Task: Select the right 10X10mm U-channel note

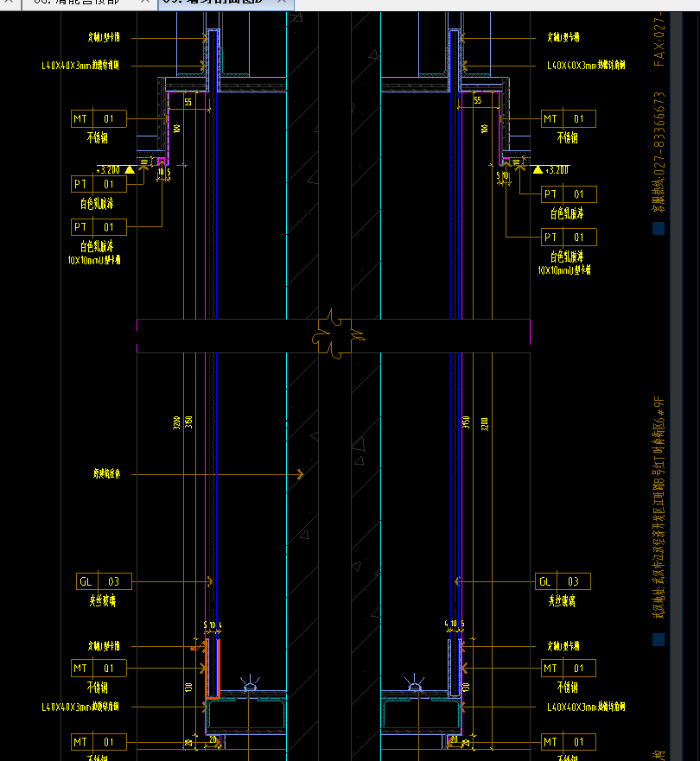Action: [x=564, y=270]
